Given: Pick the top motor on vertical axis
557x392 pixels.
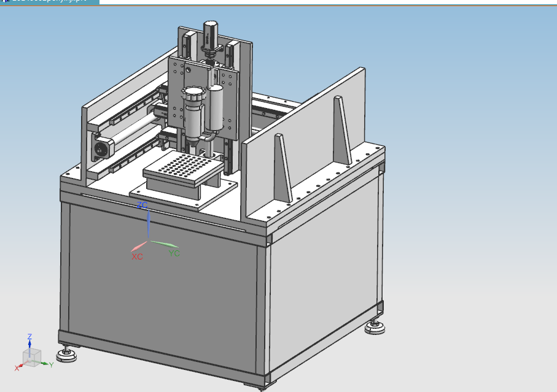Looking at the screenshot, I should point(210,37).
